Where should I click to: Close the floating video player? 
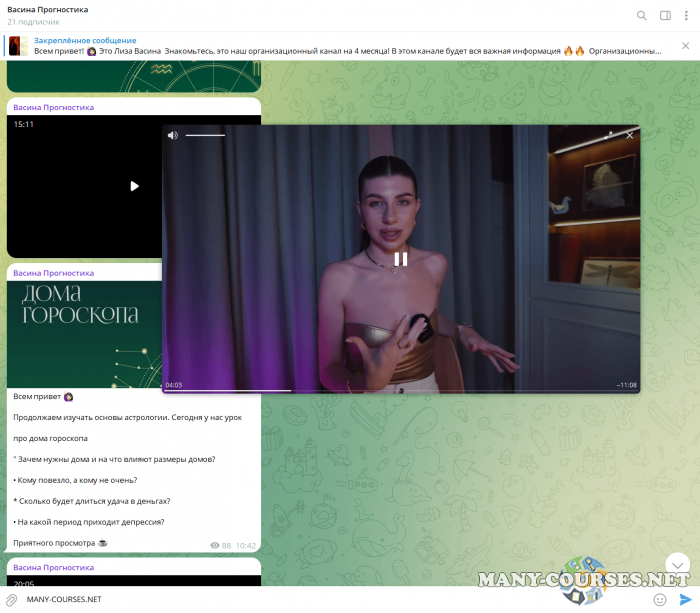pos(629,135)
